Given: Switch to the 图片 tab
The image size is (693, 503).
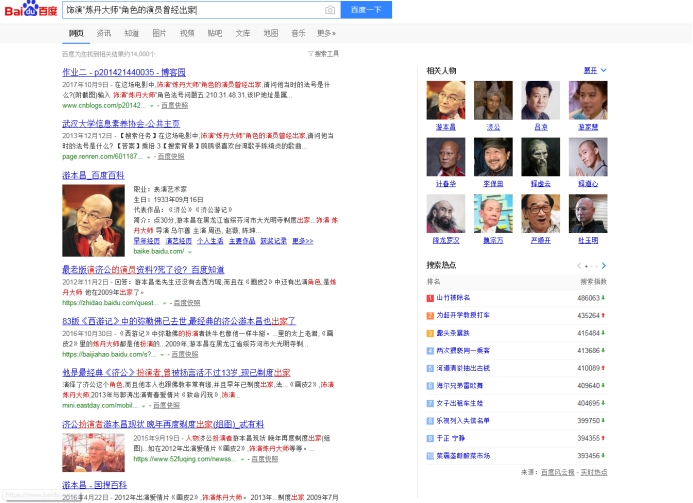Looking at the screenshot, I should tap(159, 33).
